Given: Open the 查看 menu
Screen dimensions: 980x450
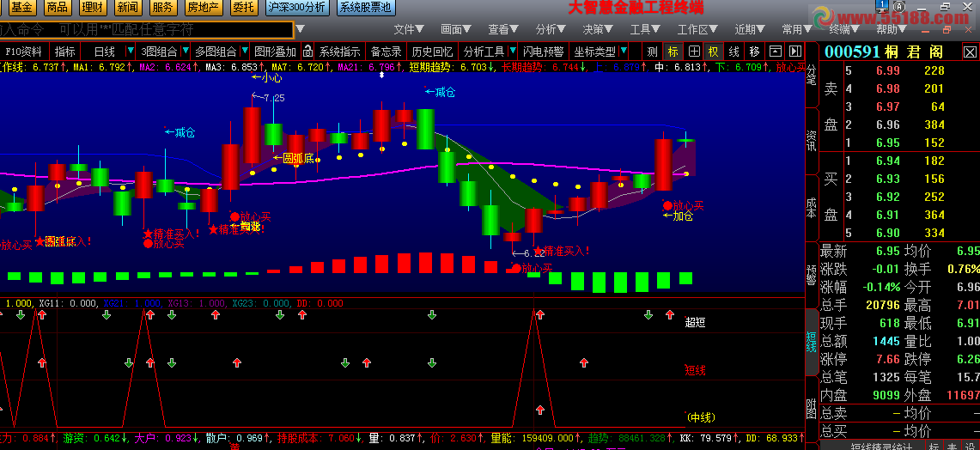Looking at the screenshot, I should coord(504,29).
